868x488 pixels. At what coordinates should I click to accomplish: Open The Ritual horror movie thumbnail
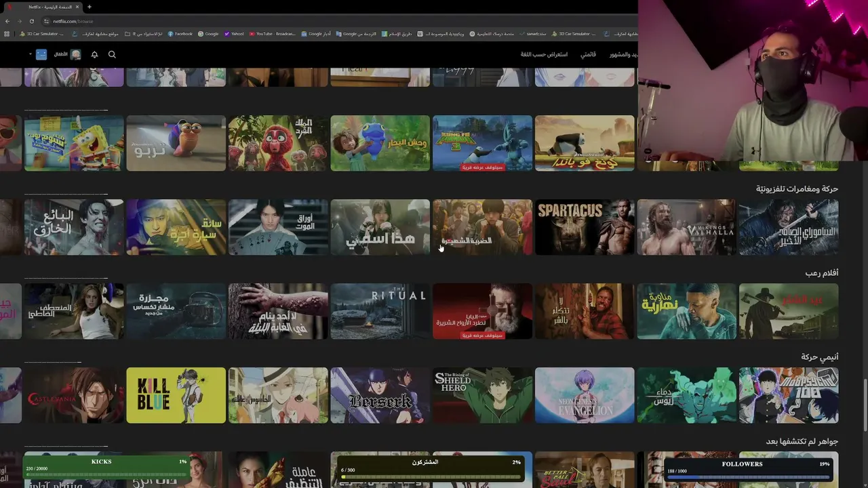coord(380,311)
